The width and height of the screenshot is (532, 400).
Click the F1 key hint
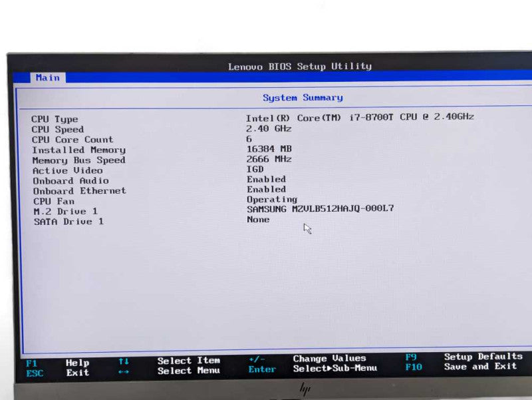tap(31, 363)
